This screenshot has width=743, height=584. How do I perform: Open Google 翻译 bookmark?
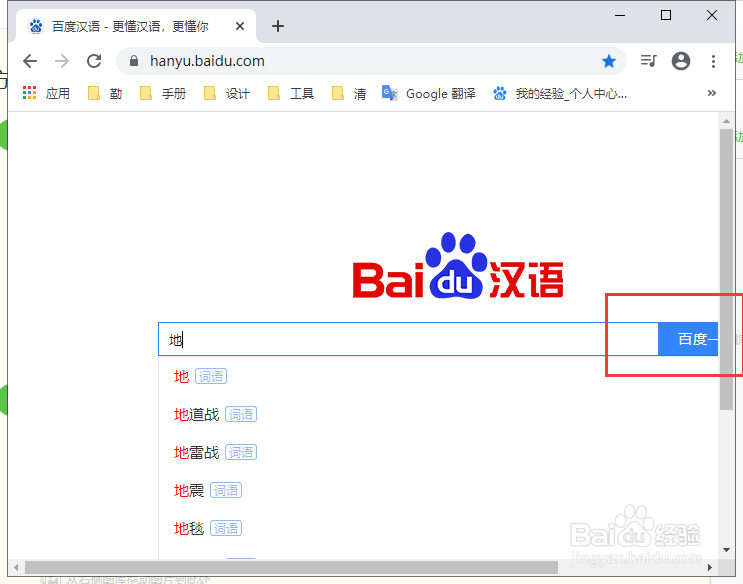pos(428,93)
